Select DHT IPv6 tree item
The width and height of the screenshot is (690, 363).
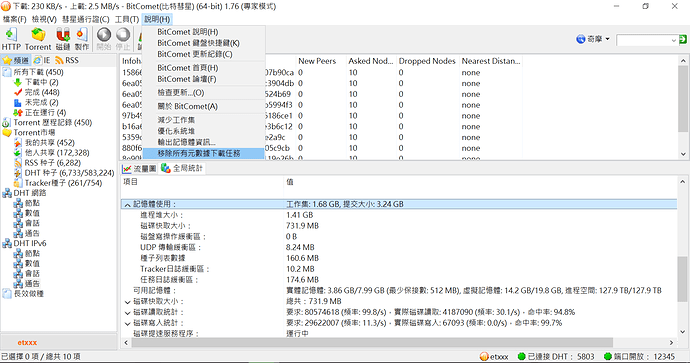(x=29, y=243)
